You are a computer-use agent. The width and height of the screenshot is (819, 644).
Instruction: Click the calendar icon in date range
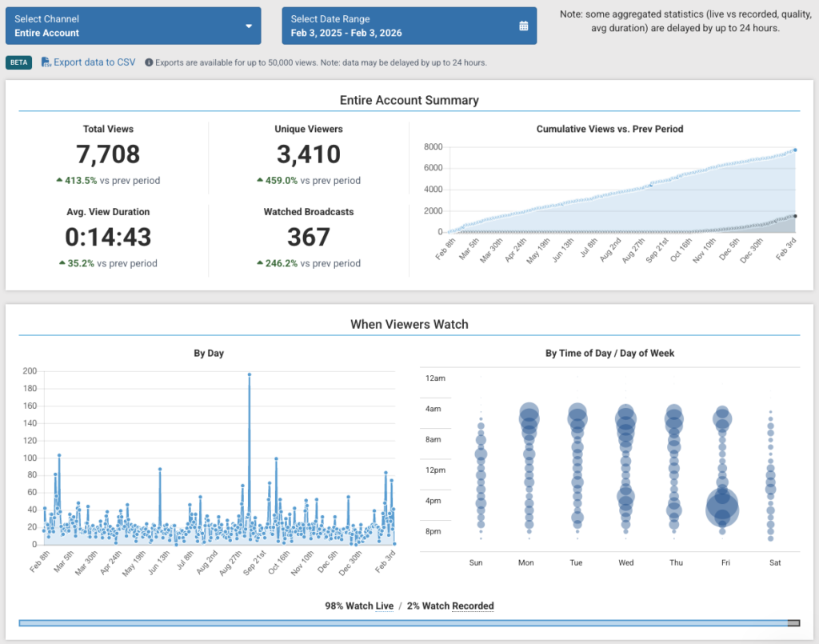[524, 26]
